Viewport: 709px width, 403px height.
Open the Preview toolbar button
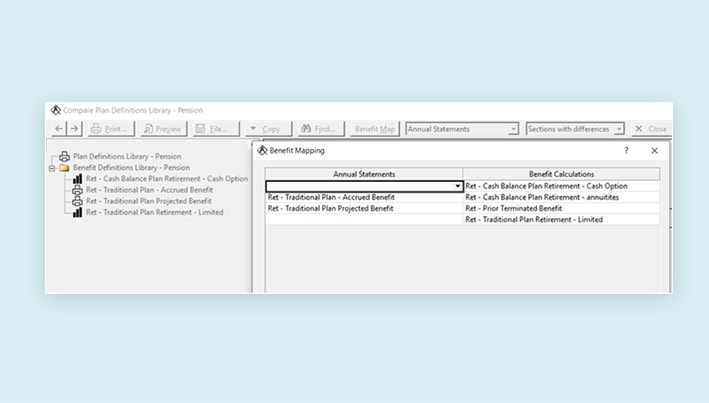163,129
